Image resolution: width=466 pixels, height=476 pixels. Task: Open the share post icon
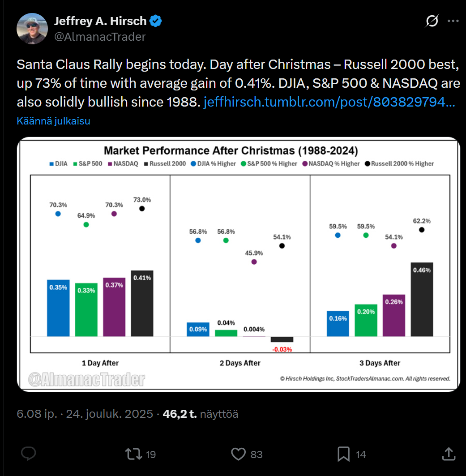448,454
